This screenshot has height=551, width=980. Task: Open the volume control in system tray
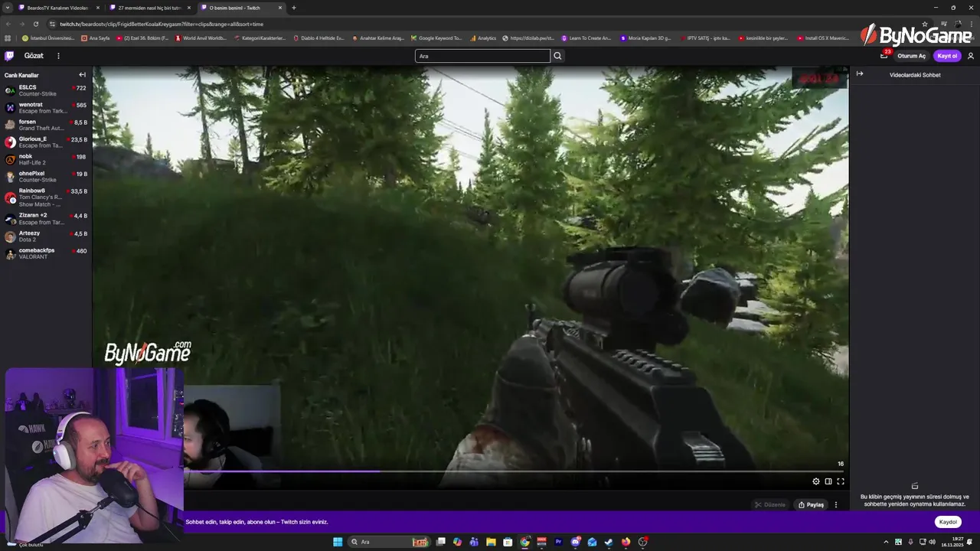point(932,542)
